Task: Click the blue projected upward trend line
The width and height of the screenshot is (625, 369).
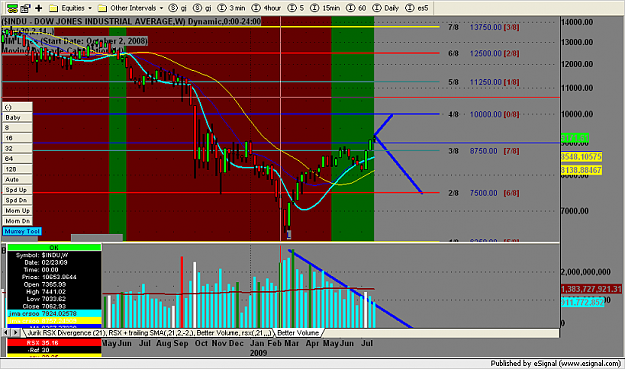Action: coord(383,125)
